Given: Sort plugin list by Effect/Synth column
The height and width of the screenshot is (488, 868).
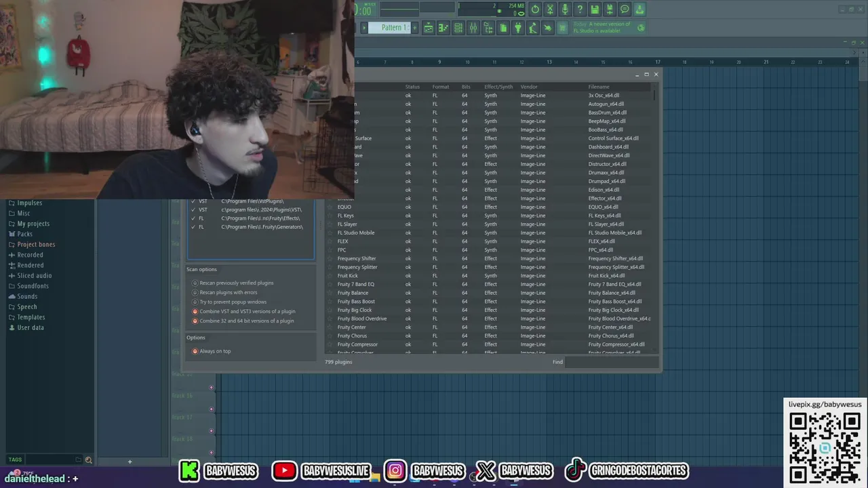Looking at the screenshot, I should point(498,87).
